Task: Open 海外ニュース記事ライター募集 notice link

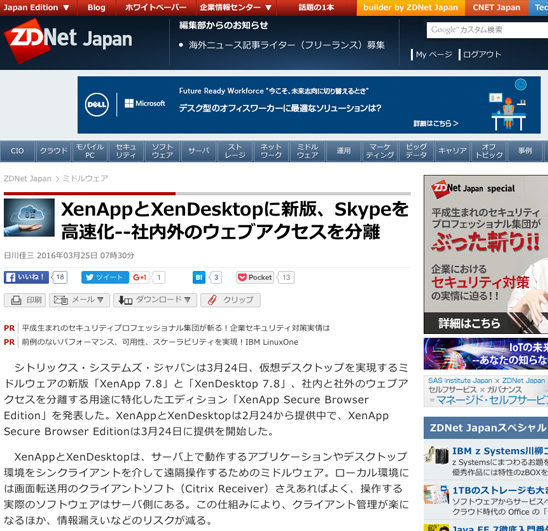Action: pos(287,45)
